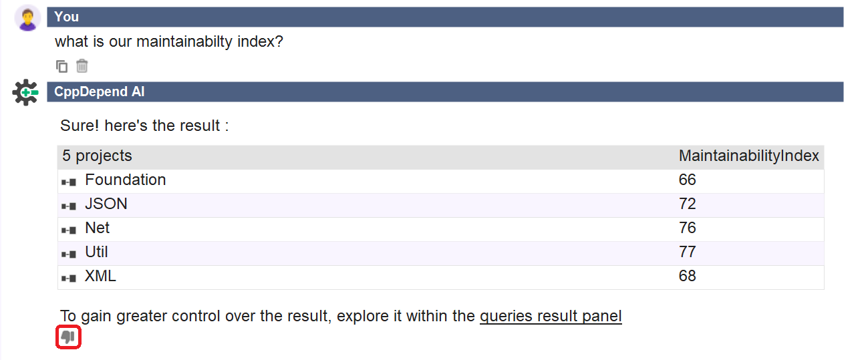This screenshot has height=360, width=868.
Task: Click the thumbs-down feedback icon
Action: tap(68, 337)
